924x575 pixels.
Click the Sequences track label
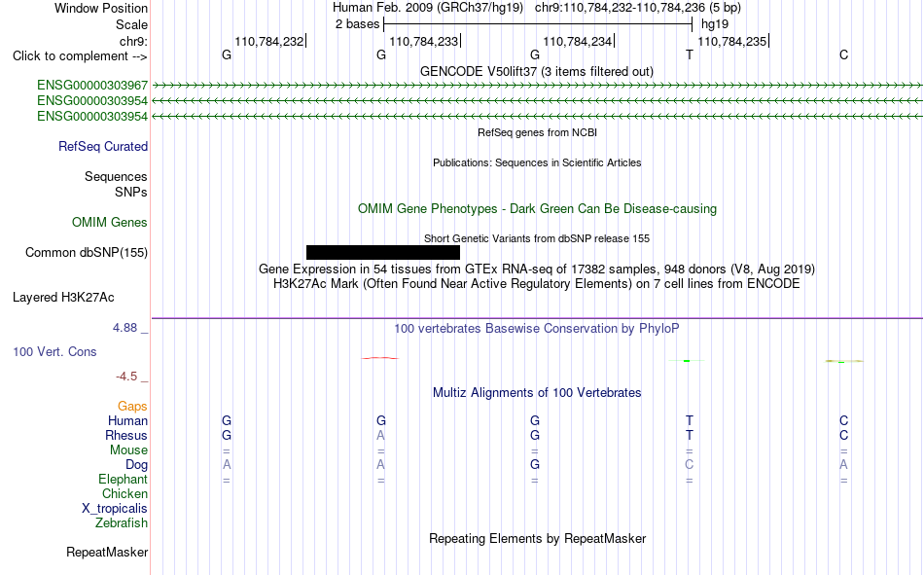point(116,176)
